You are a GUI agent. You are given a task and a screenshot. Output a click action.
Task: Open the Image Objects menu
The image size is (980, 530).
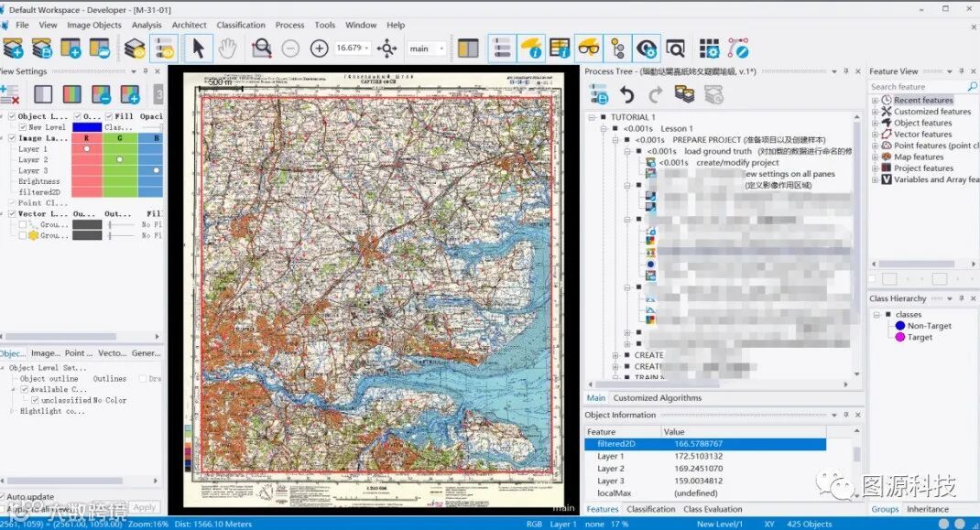[94, 25]
